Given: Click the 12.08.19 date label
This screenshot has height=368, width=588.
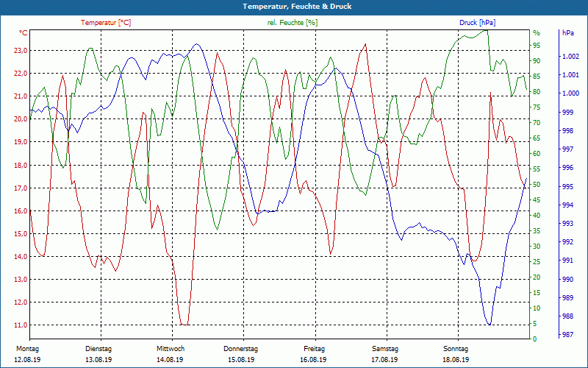Looking at the screenshot, I should [27, 360].
